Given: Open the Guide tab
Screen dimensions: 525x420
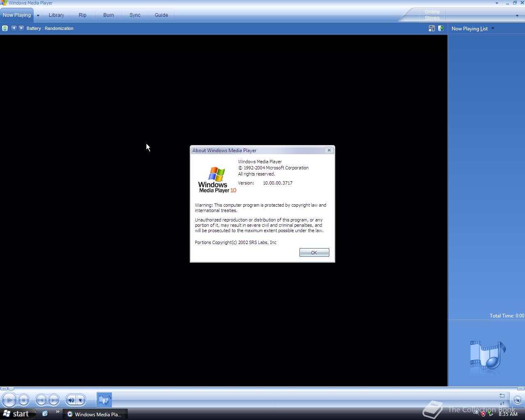Looking at the screenshot, I should tap(161, 15).
